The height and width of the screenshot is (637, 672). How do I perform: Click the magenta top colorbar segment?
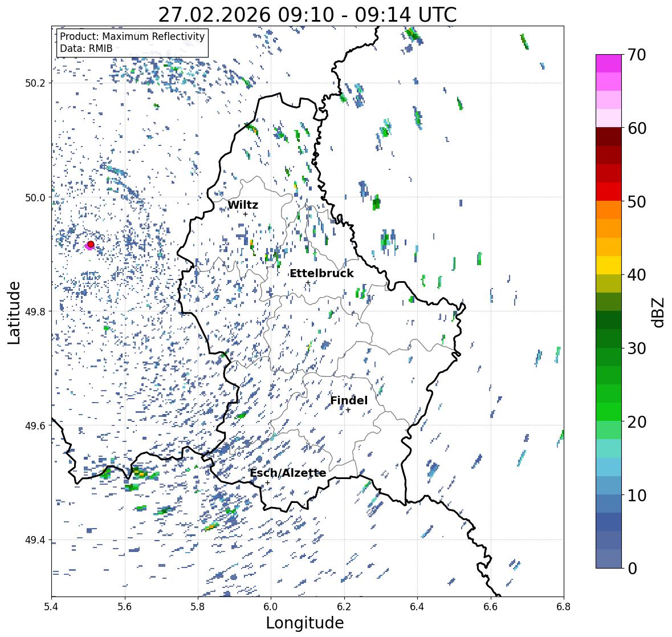click(x=609, y=63)
